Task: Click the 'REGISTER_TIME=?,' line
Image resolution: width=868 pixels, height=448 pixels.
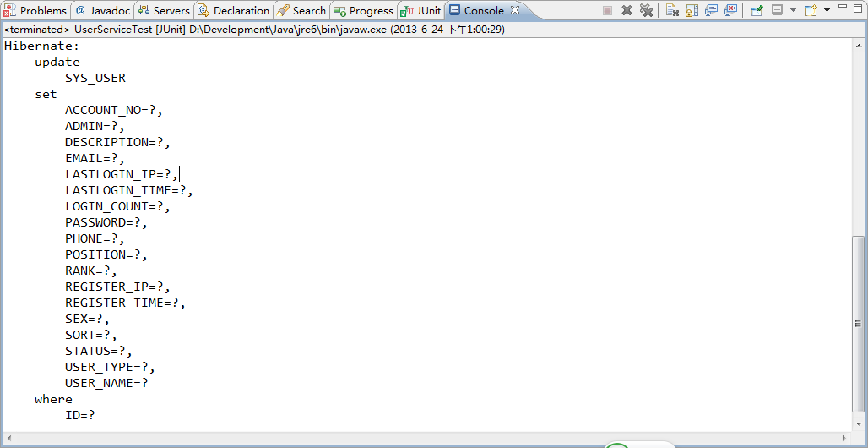Action: (x=125, y=303)
